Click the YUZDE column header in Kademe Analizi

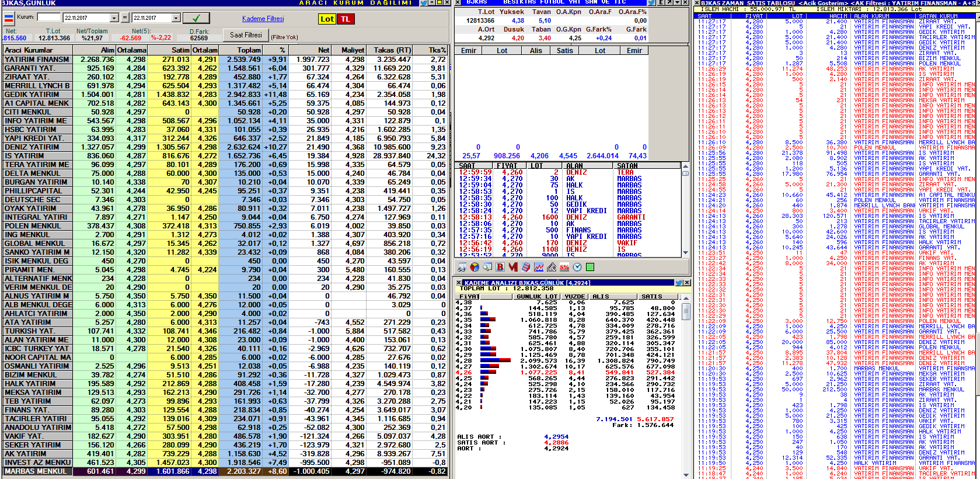574,296
